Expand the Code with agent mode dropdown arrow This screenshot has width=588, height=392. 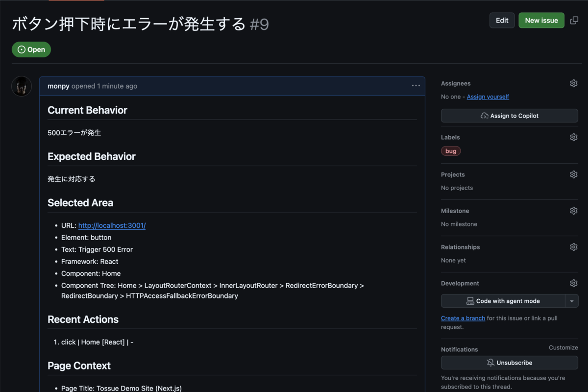point(572,301)
